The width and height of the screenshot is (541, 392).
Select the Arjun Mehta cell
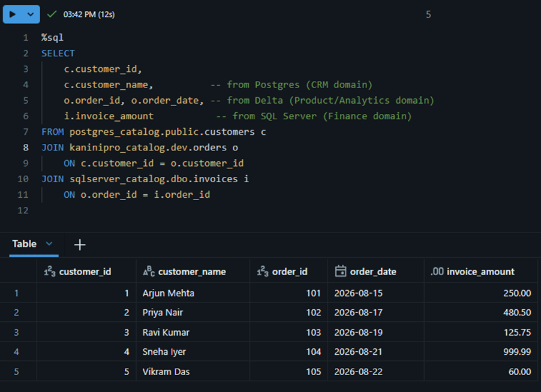coord(193,293)
